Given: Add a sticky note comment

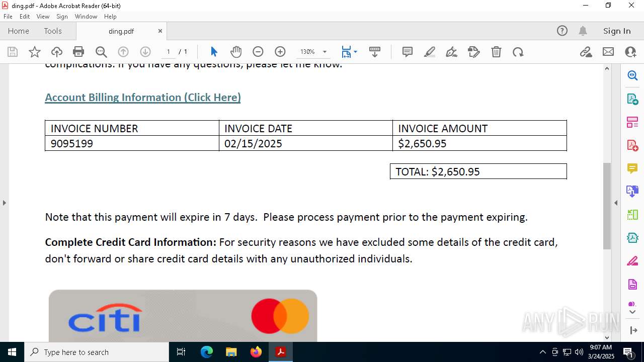Looking at the screenshot, I should click(408, 52).
